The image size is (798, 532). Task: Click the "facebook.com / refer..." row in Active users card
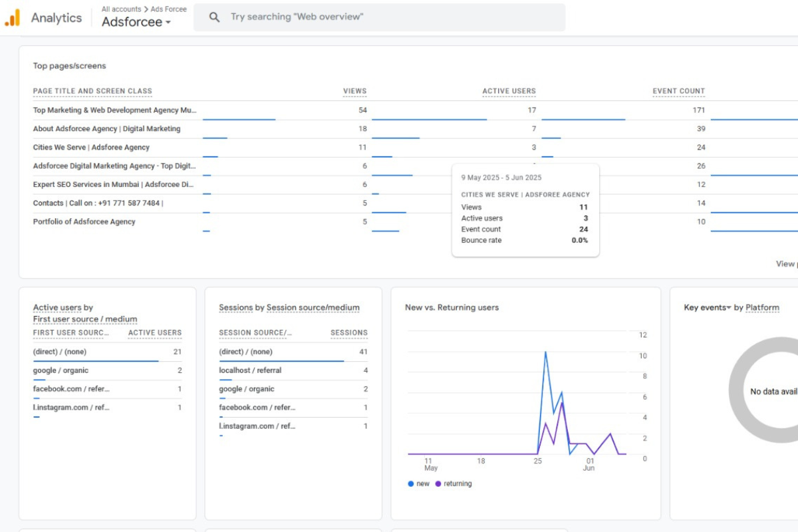tap(107, 389)
